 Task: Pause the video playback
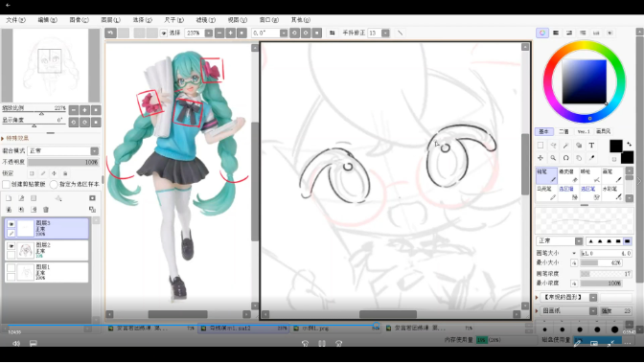pos(322,343)
